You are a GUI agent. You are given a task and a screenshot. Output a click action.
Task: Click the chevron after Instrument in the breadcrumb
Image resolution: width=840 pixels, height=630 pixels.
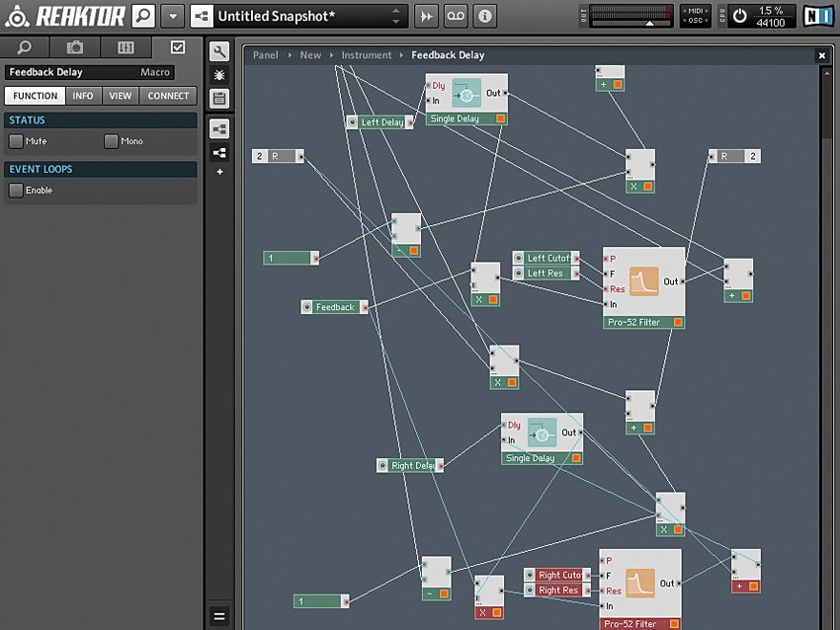[x=399, y=55]
